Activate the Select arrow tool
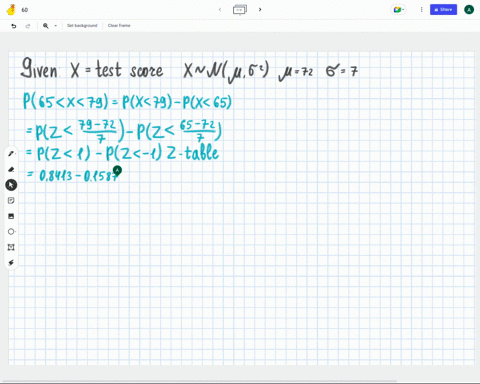Screen dimensions: 480x384 11,185
